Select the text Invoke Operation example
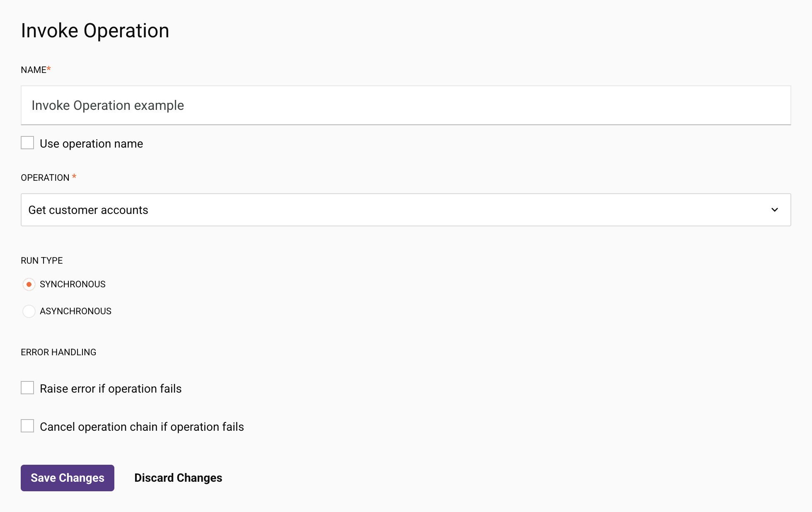The width and height of the screenshot is (812, 512). pos(107,105)
